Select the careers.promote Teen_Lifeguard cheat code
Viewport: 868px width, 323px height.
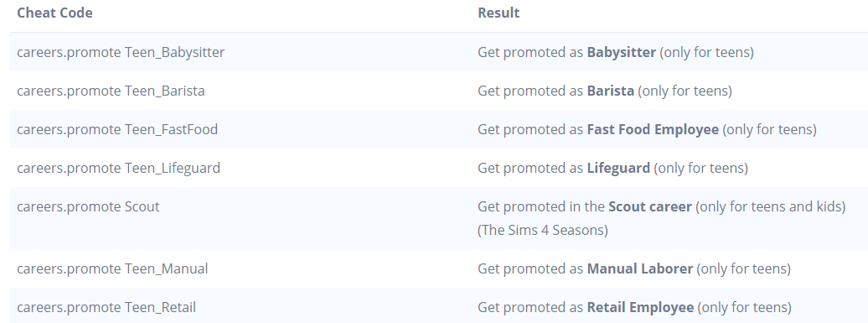tap(118, 168)
